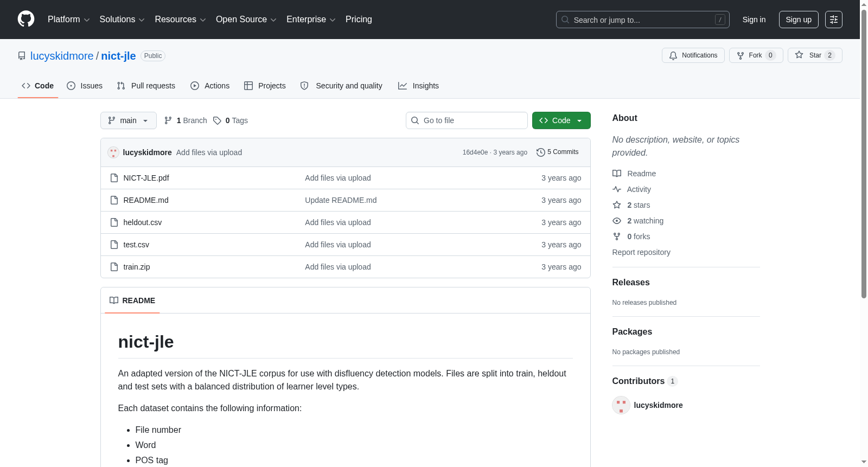
Task: Click the test.csv file icon
Action: (114, 245)
